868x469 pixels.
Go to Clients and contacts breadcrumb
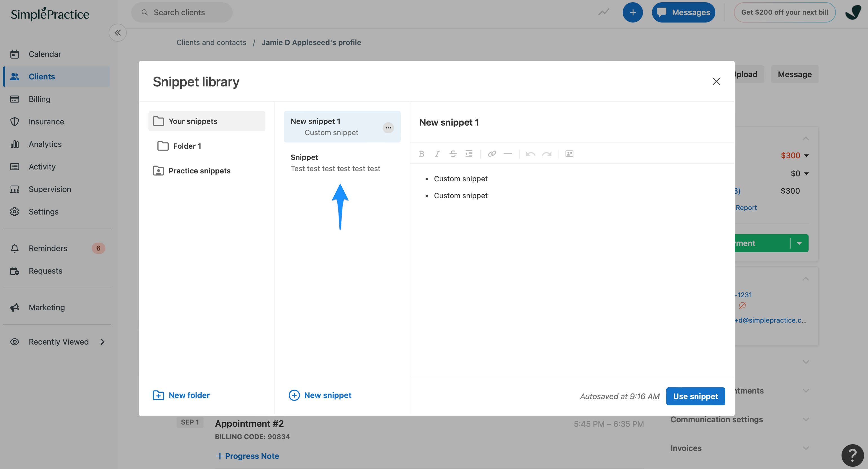(211, 43)
